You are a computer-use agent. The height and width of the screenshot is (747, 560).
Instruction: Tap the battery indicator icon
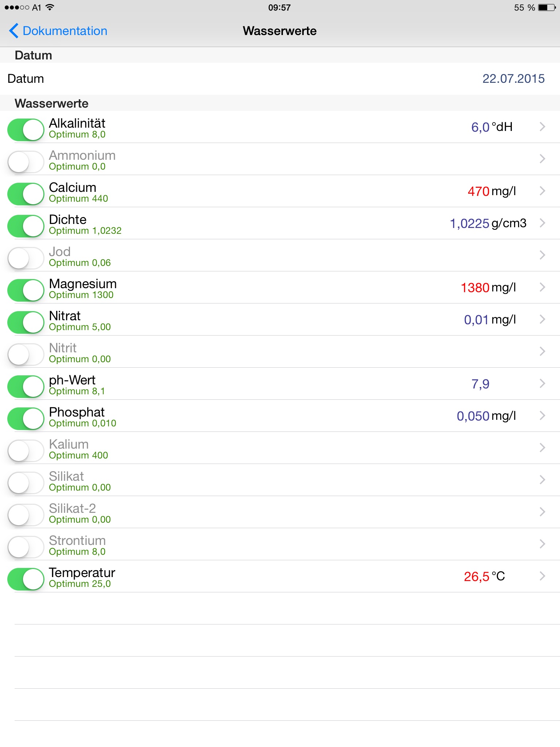point(547,7)
